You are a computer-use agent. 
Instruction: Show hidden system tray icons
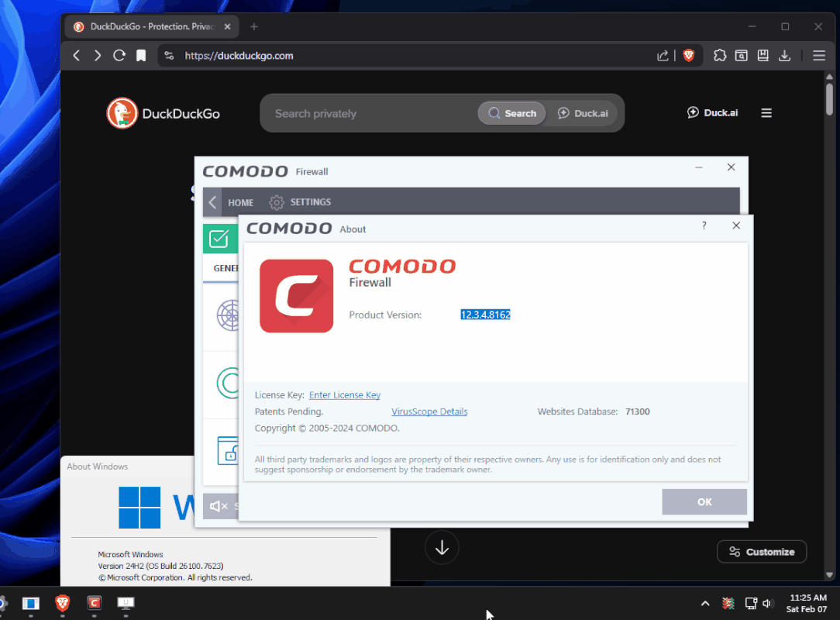tap(704, 603)
